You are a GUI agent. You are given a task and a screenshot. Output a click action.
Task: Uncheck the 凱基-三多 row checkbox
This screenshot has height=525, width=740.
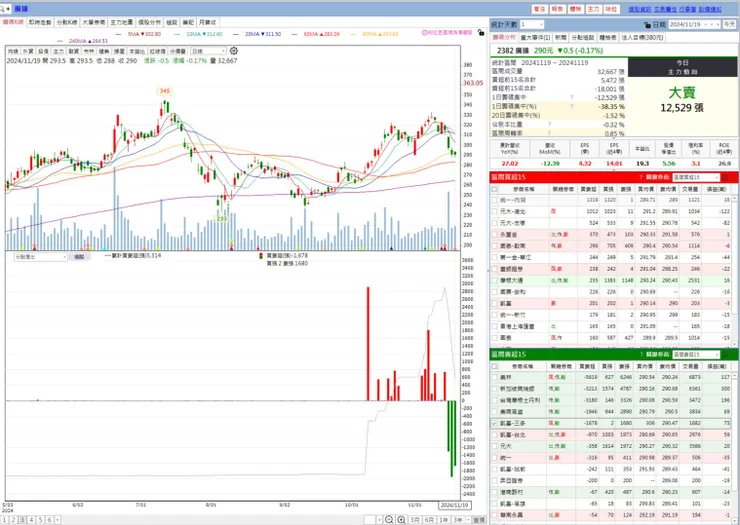click(x=494, y=423)
